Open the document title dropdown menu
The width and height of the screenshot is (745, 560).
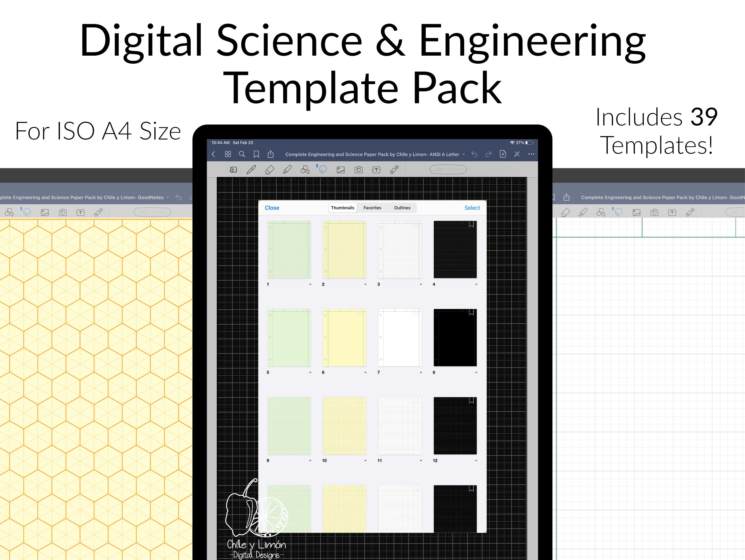point(464,154)
